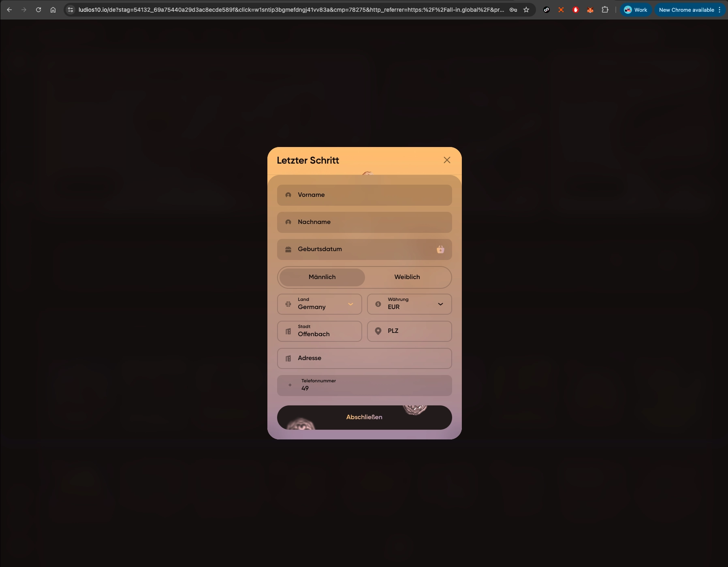The height and width of the screenshot is (567, 728).
Task: Click the person icon in Vorname field
Action: click(x=288, y=195)
